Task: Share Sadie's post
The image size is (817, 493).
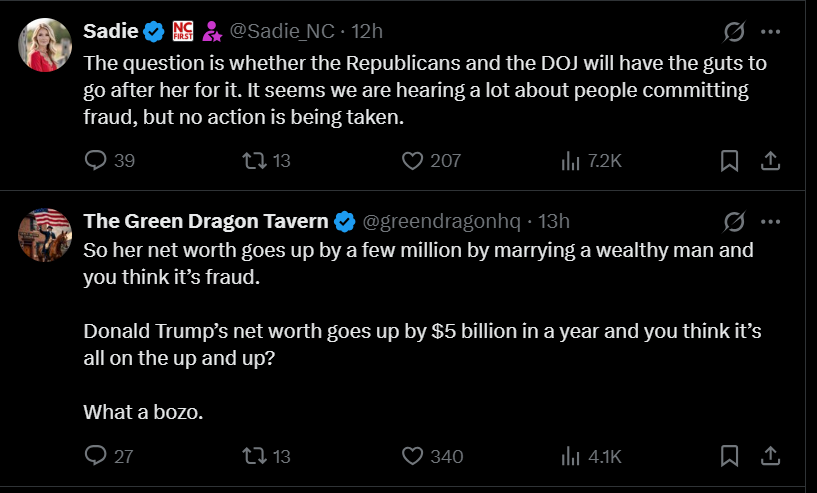Action: (770, 160)
